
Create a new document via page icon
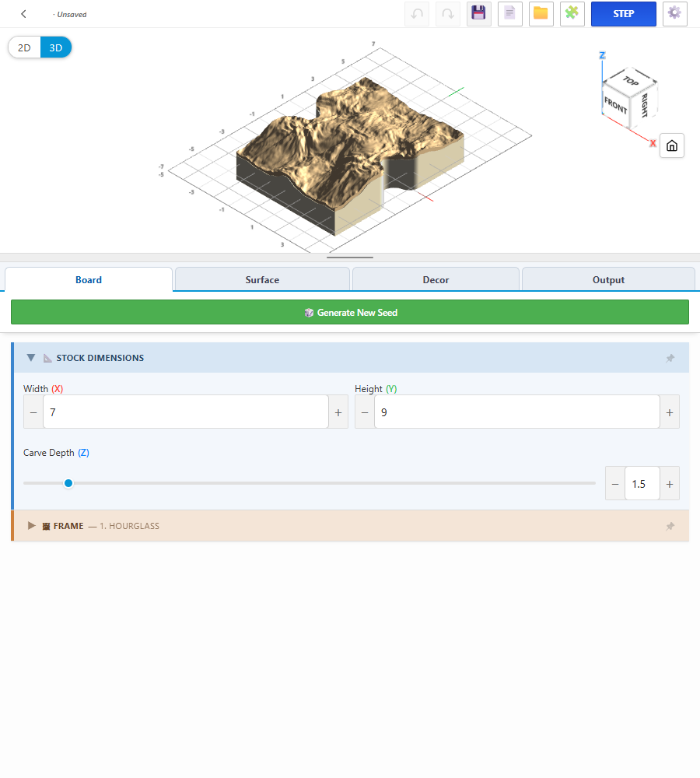[510, 14]
